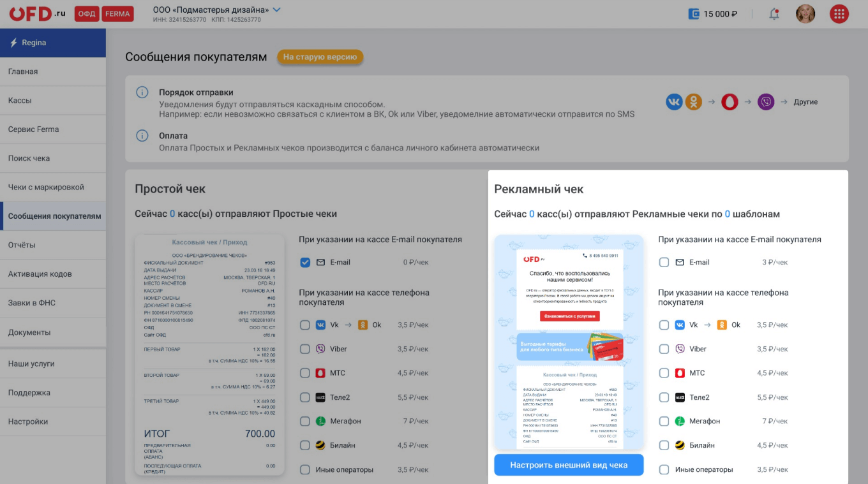Expand the company dropdown «Подмастерья дизайна»
The image size is (868, 484).
[276, 10]
